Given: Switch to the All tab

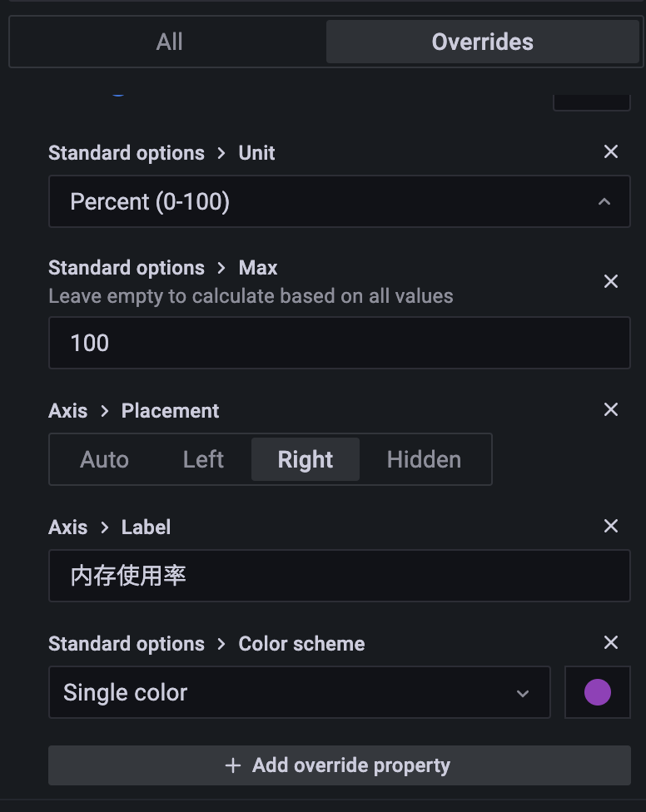Looking at the screenshot, I should (169, 42).
